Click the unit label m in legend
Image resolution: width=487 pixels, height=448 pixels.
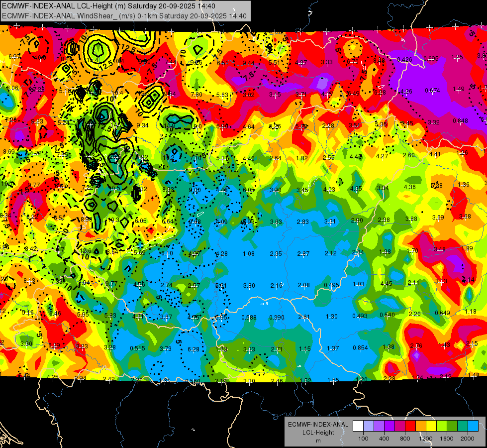[318, 441]
